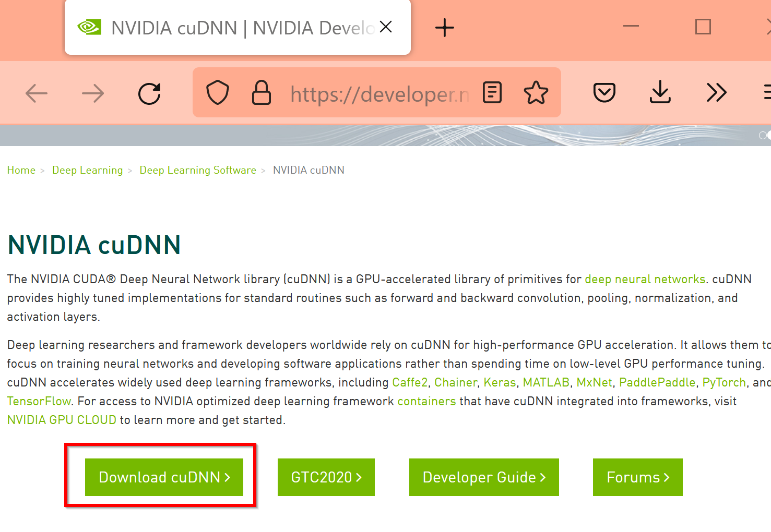Save page to Pocket icon
Image resolution: width=771 pixels, height=532 pixels.
pyautogui.click(x=604, y=93)
